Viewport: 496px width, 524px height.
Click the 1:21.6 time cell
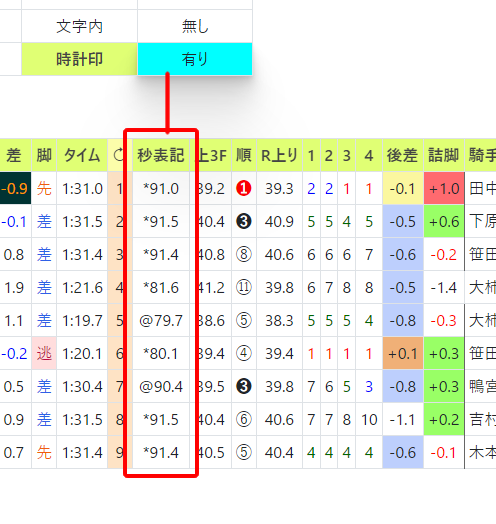[x=82, y=288]
